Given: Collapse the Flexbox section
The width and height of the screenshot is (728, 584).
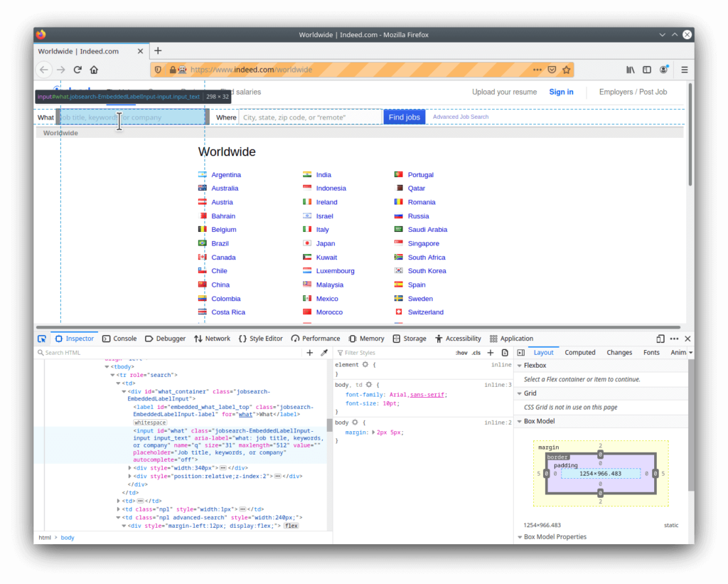Looking at the screenshot, I should coord(520,366).
